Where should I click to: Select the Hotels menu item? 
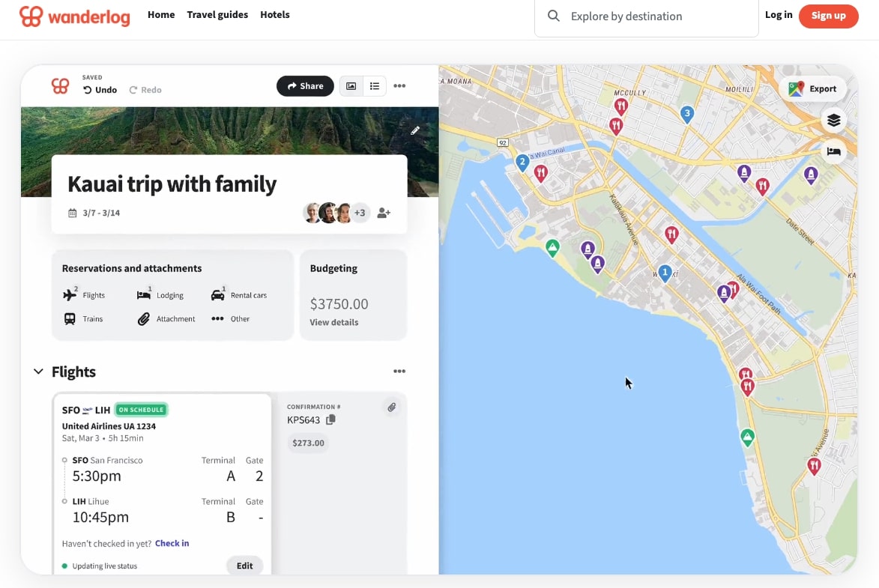pyautogui.click(x=275, y=14)
